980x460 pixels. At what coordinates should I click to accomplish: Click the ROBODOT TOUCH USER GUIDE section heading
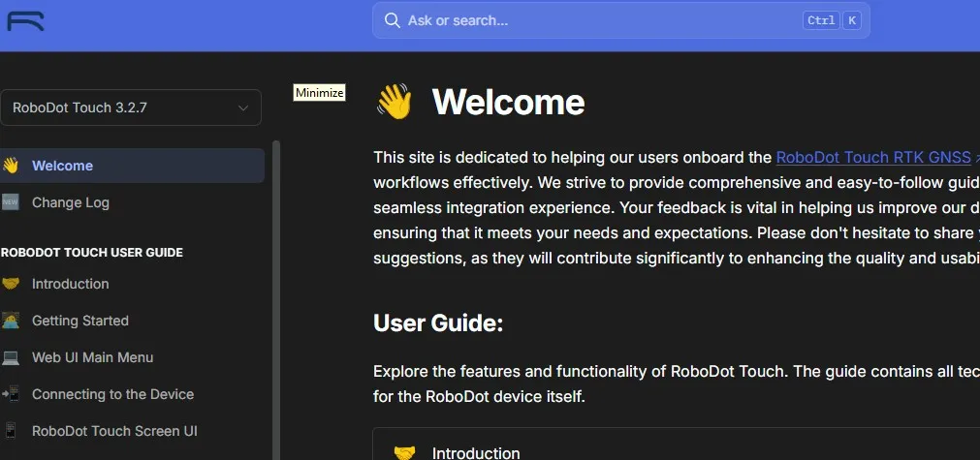click(92, 253)
